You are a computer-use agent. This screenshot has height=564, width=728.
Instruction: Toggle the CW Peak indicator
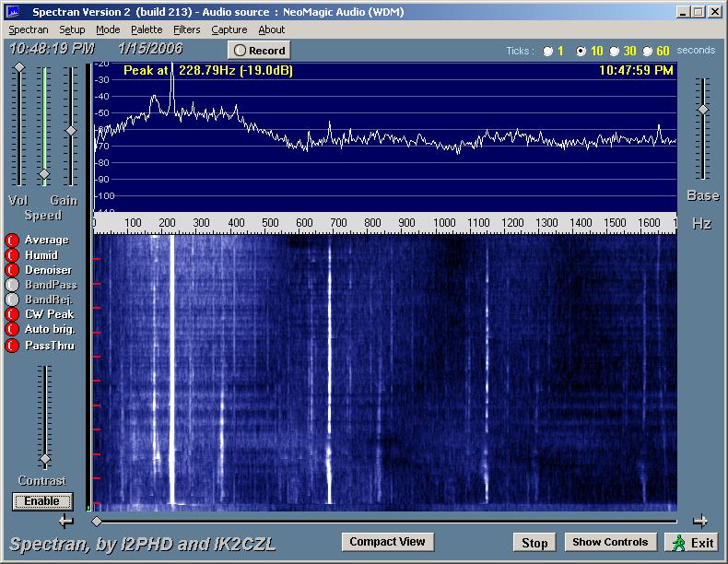point(12,314)
